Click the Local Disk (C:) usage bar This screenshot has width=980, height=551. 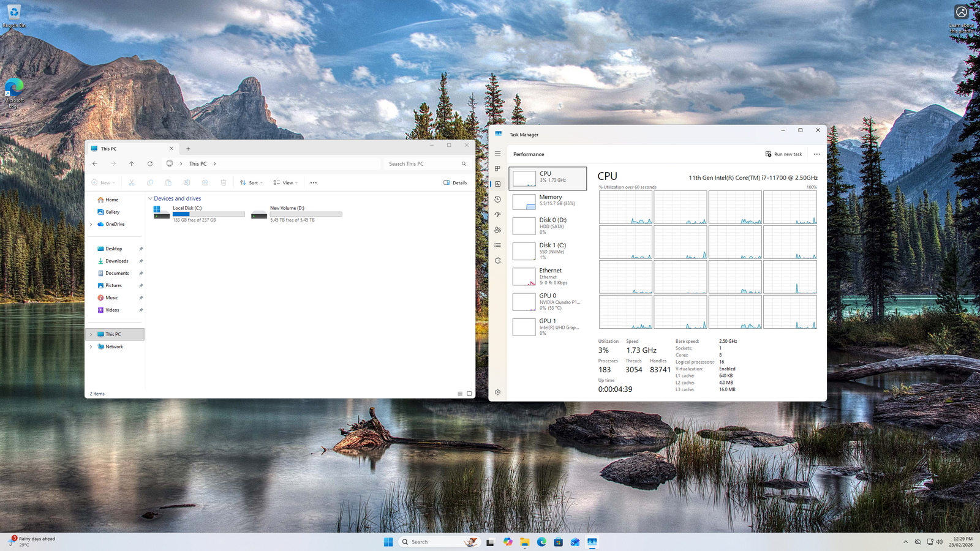tap(208, 214)
